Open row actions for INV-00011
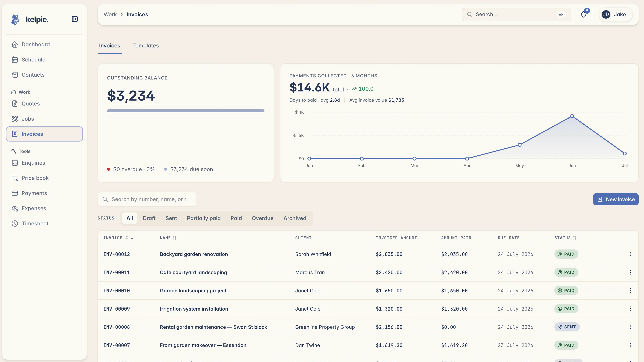The image size is (644, 362). pyautogui.click(x=631, y=272)
